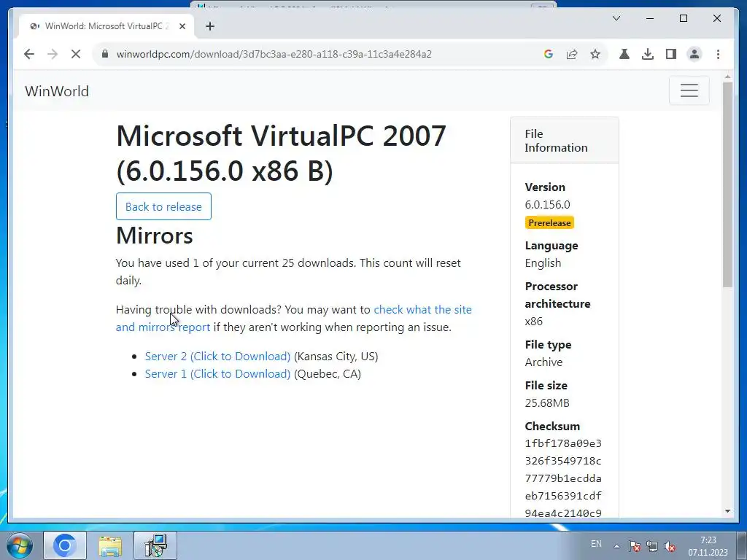
Task: Click the file type value Archive
Action: click(x=543, y=362)
